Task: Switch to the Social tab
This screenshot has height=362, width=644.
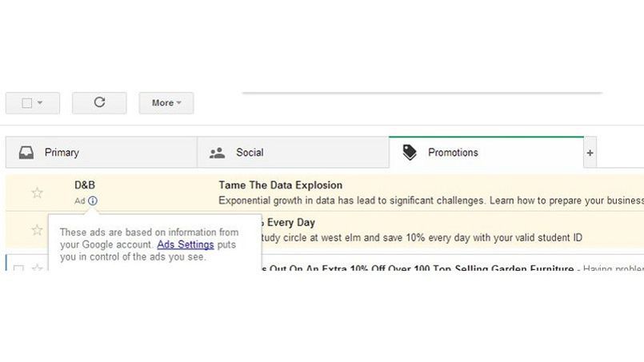Action: [250, 153]
